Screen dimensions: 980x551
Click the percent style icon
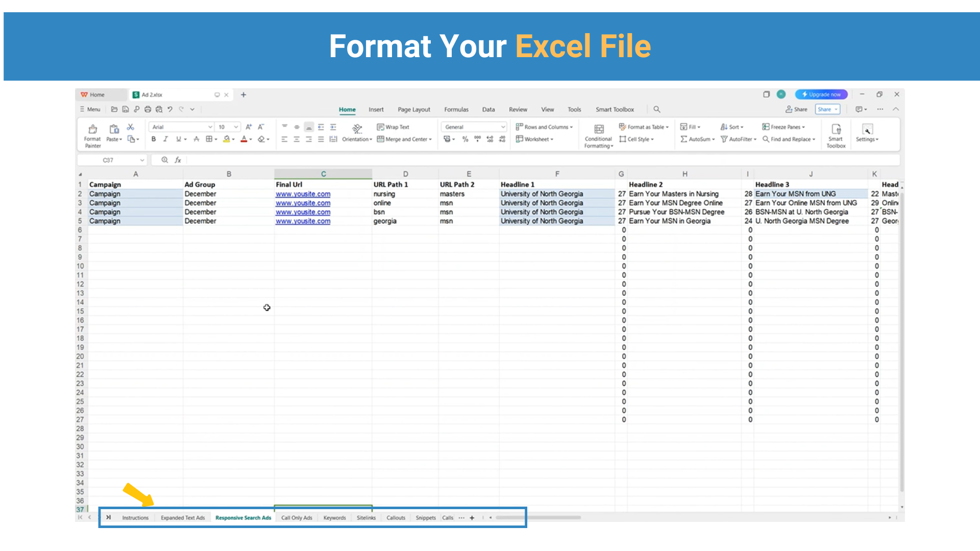click(465, 139)
